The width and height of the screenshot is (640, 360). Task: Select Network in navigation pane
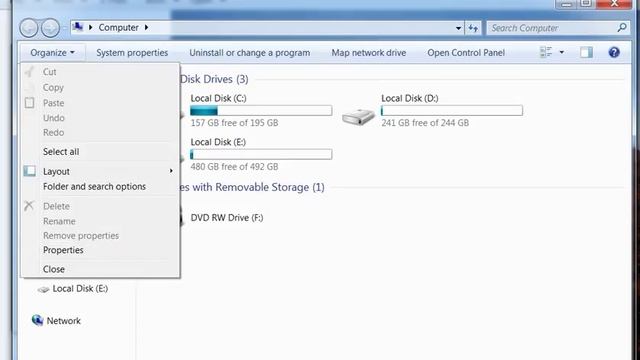tap(64, 321)
